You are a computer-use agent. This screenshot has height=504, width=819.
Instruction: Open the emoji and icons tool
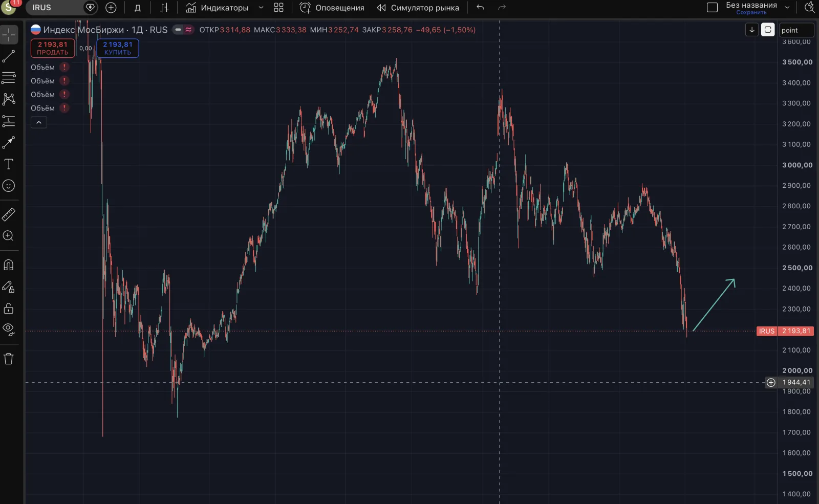[x=9, y=186]
